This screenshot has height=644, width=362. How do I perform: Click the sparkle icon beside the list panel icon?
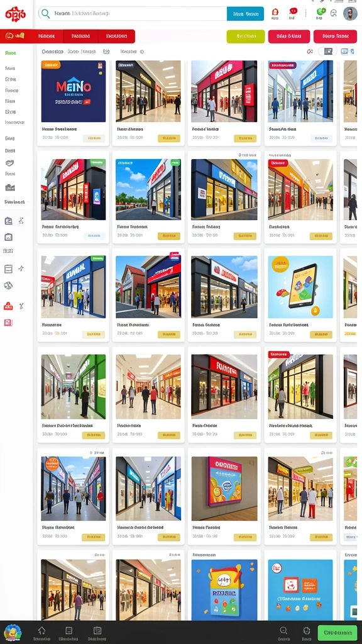pos(21,269)
